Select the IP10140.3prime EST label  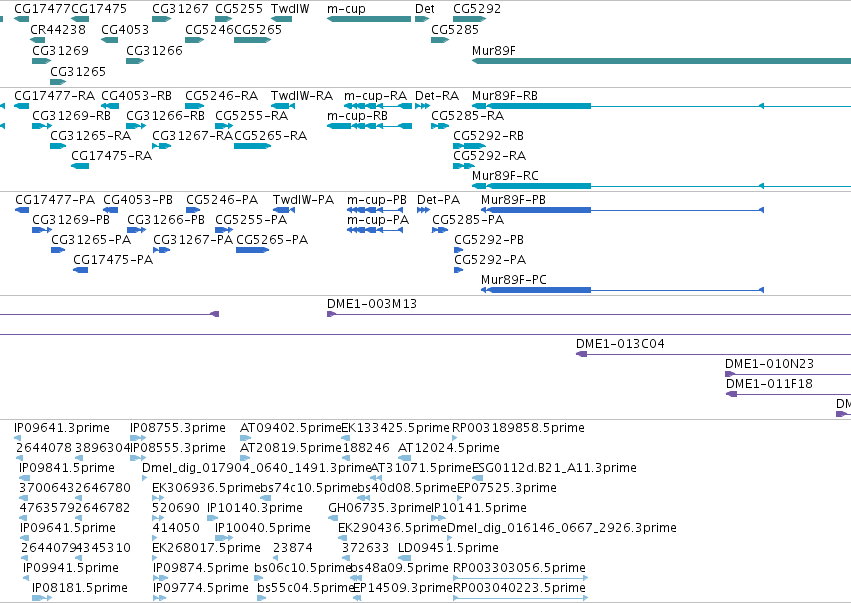click(x=255, y=508)
